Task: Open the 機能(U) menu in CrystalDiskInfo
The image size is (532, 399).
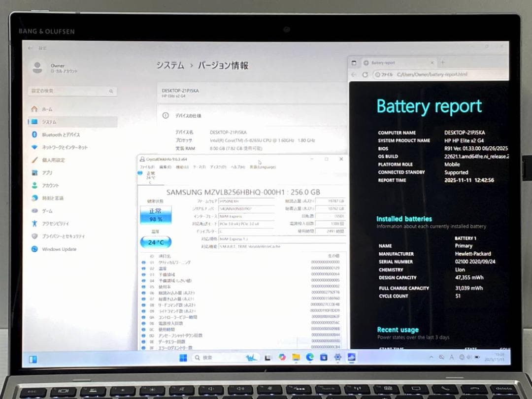Action: 181,167
